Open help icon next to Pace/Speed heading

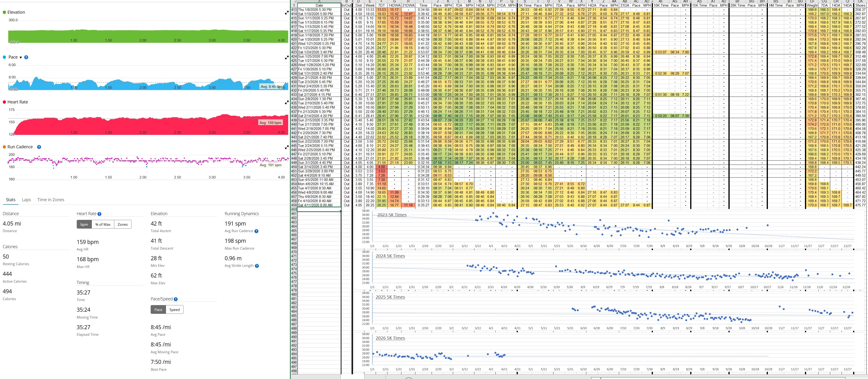pos(175,299)
